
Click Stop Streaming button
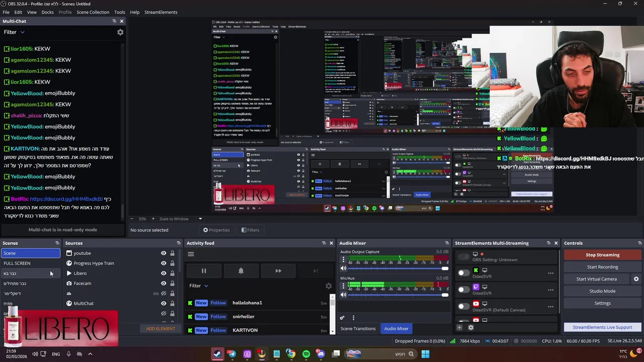point(602,255)
